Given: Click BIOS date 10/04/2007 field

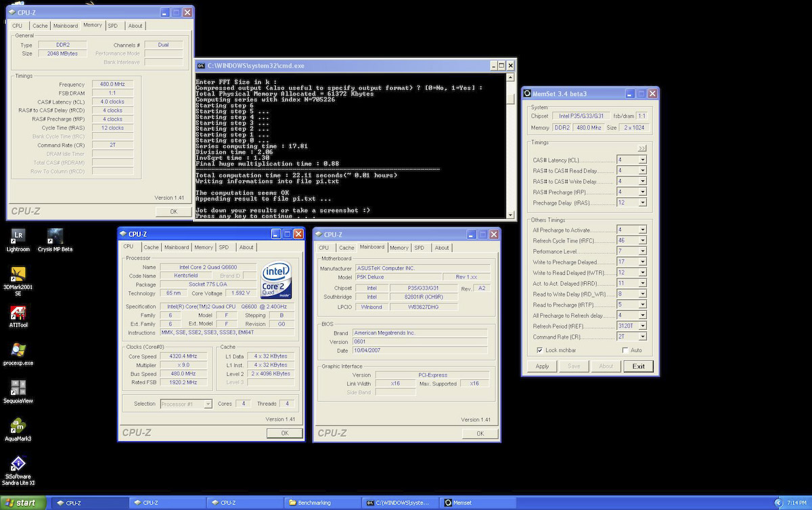Looking at the screenshot, I should [x=420, y=350].
